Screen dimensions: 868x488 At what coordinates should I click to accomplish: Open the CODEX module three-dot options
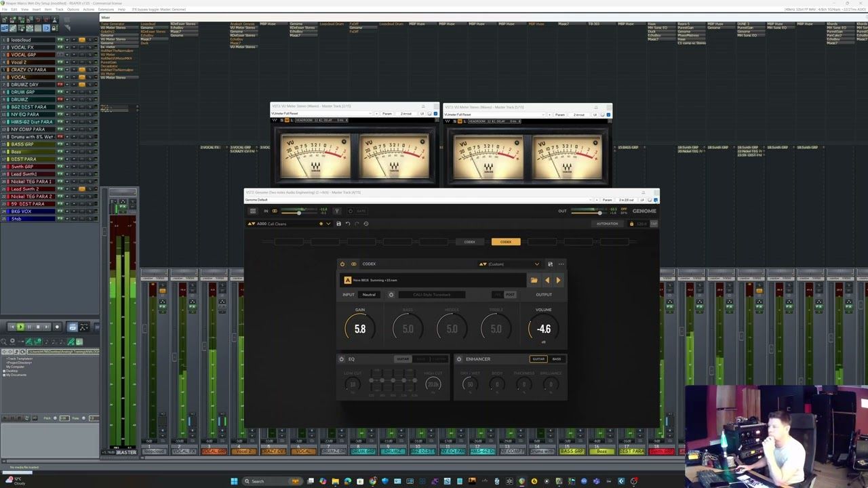[x=561, y=264]
